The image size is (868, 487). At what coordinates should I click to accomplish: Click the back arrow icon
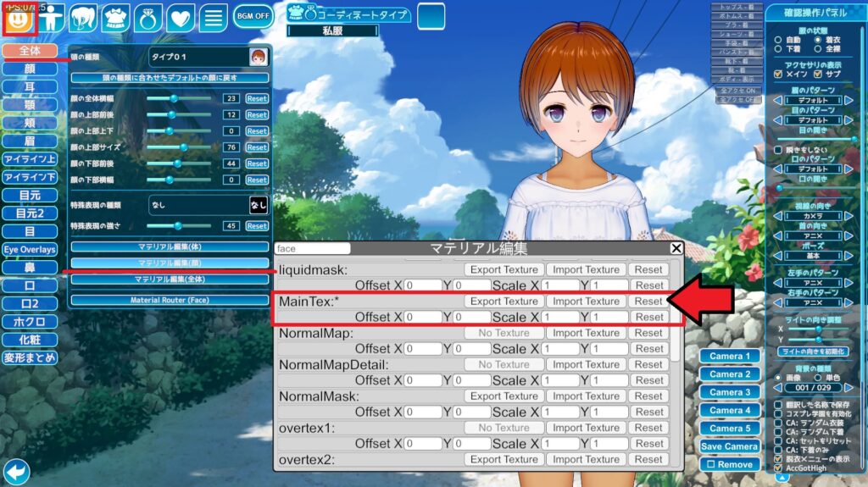coord(16,471)
